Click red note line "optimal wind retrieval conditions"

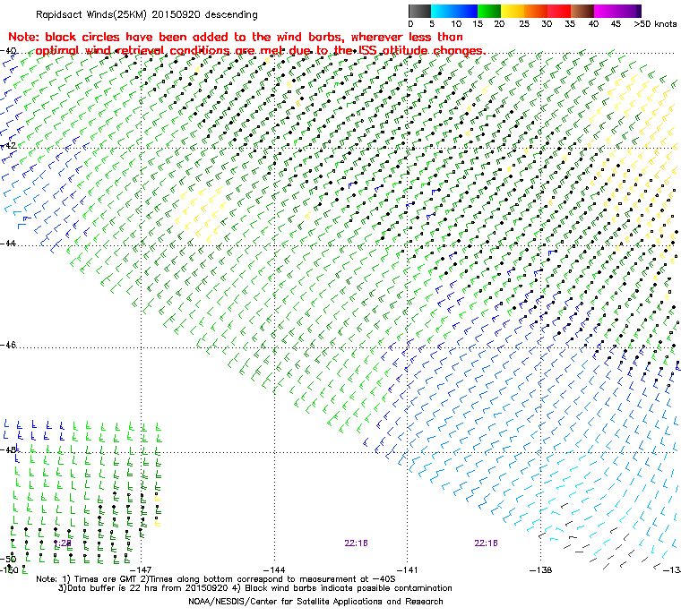click(261, 50)
